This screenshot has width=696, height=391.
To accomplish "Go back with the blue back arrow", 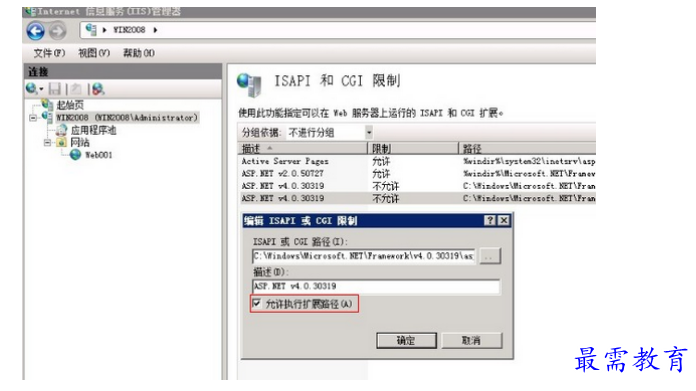I will coord(36,31).
